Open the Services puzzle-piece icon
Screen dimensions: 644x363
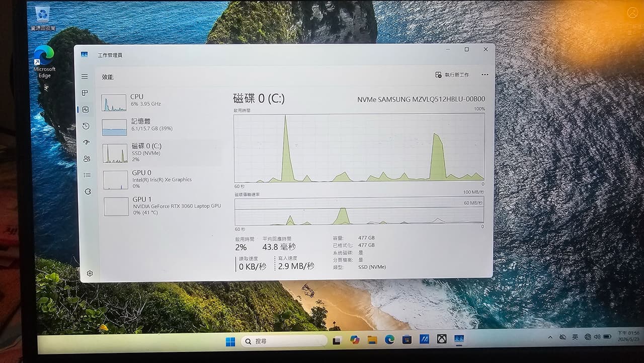point(88,191)
